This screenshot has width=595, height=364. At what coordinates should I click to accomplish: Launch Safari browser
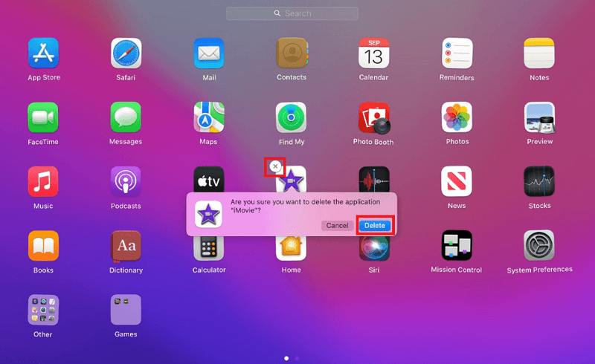point(126,53)
